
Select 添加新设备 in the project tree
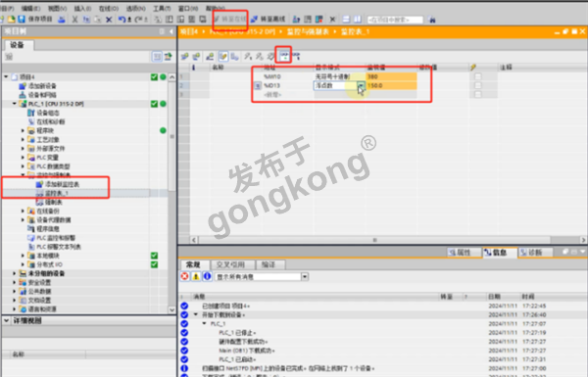pyautogui.click(x=38, y=86)
